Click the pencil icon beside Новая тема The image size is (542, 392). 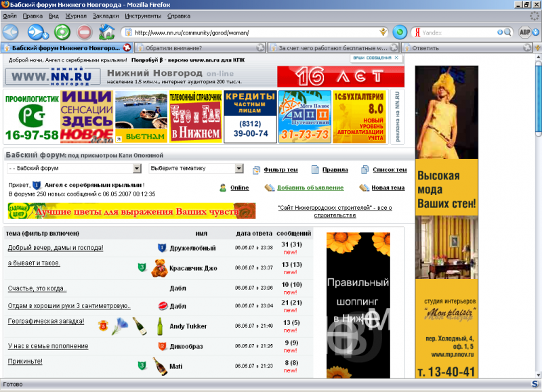click(x=364, y=188)
